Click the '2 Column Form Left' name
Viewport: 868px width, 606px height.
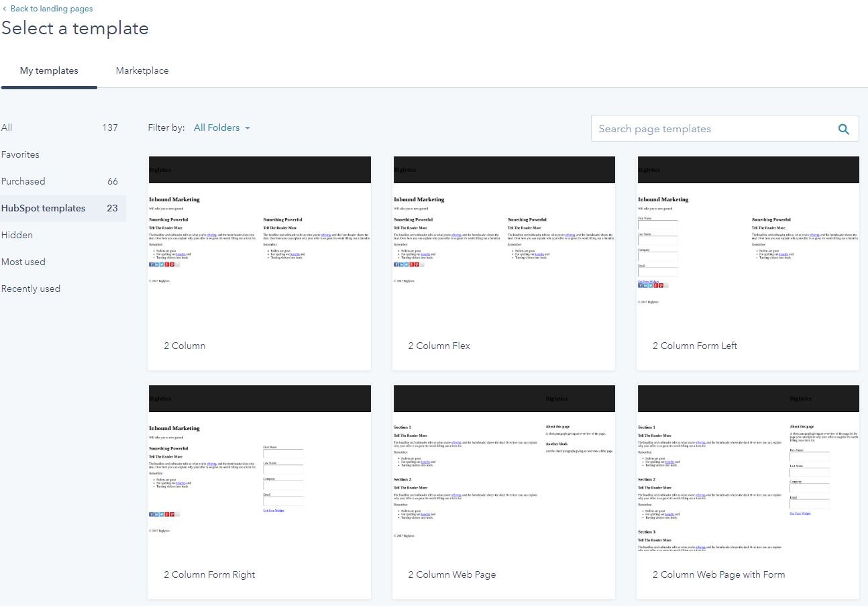click(695, 346)
